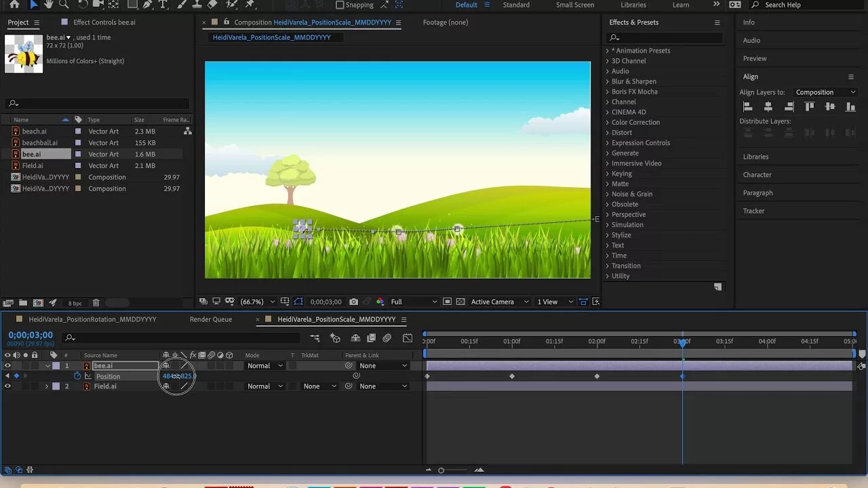Viewport: 868px width, 488px height.
Task: Choose the Type tool
Action: pyautogui.click(x=163, y=4)
